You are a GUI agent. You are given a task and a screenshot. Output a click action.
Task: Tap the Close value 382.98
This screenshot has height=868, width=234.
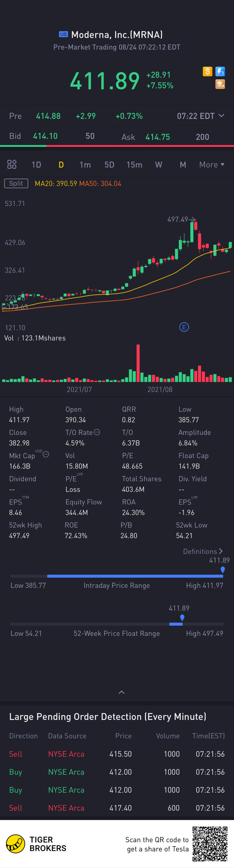(x=19, y=443)
